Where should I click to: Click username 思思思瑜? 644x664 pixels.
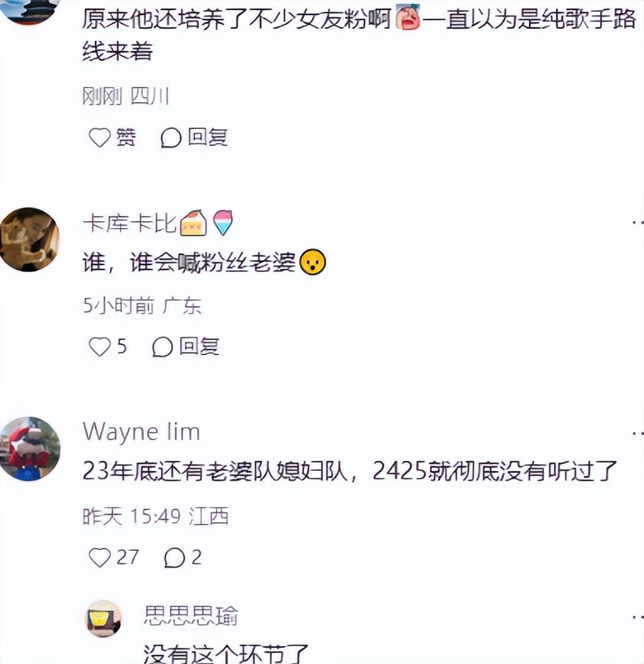[x=191, y=616]
